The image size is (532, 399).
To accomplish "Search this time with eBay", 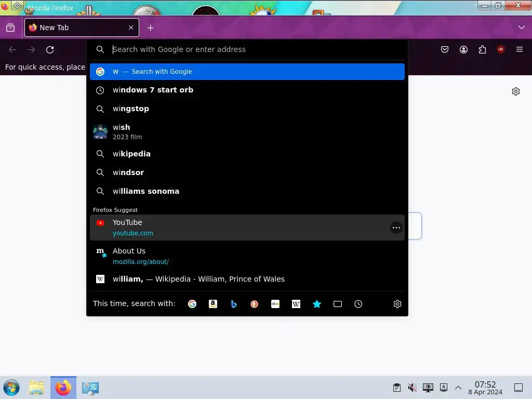I will coord(275,304).
